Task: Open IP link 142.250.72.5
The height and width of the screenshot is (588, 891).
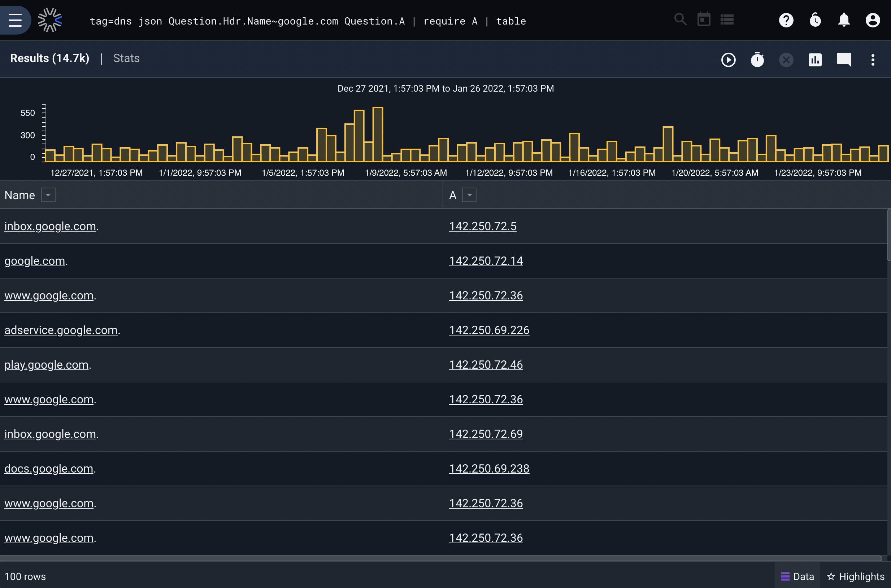Action: pos(483,226)
